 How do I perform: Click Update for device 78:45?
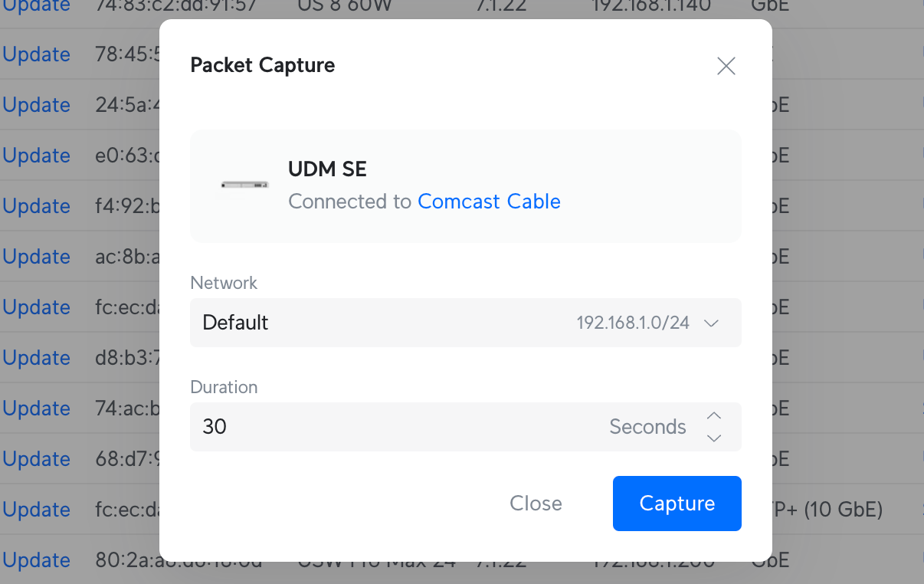pos(37,54)
